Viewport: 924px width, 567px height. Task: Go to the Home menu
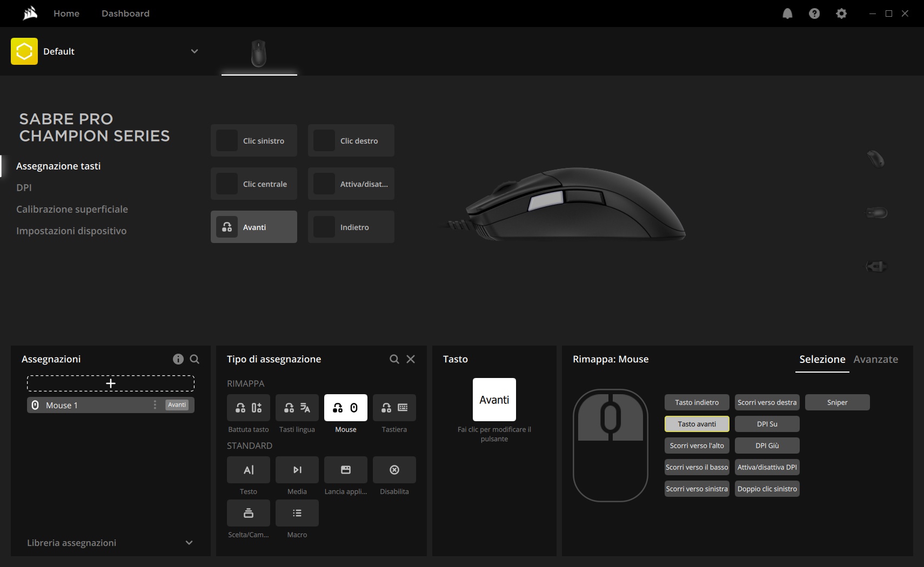[x=66, y=13]
